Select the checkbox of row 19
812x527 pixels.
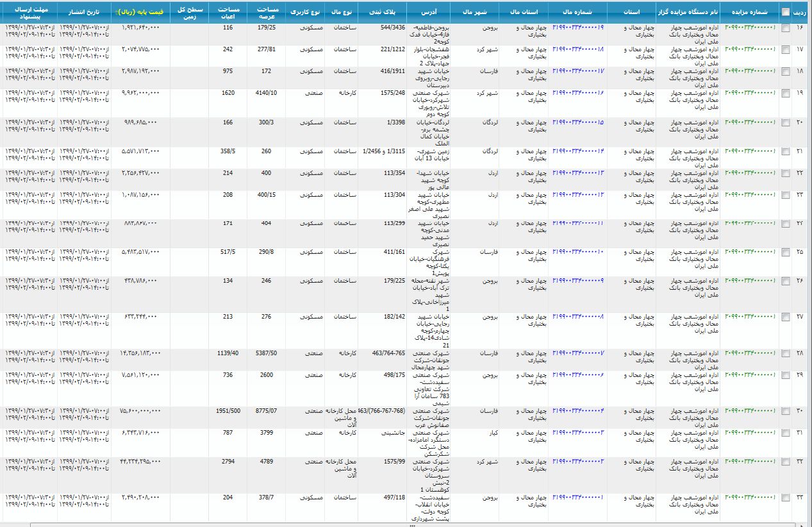click(786, 93)
